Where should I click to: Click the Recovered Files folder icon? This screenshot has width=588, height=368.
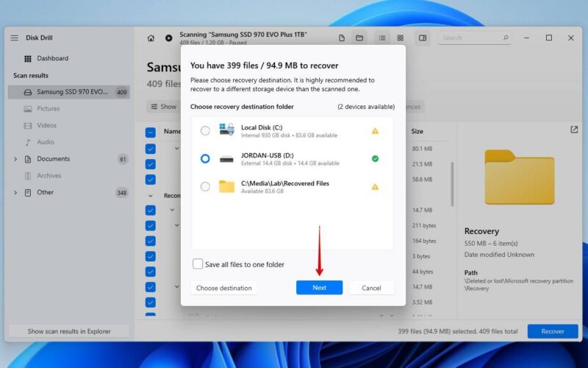coord(226,187)
